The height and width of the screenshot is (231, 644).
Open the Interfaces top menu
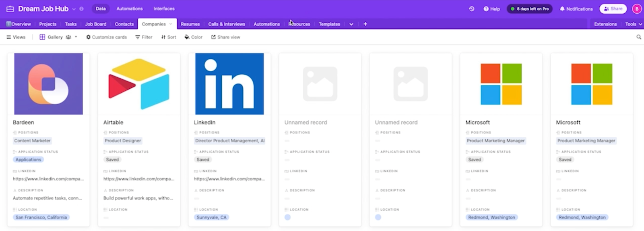coord(164,8)
